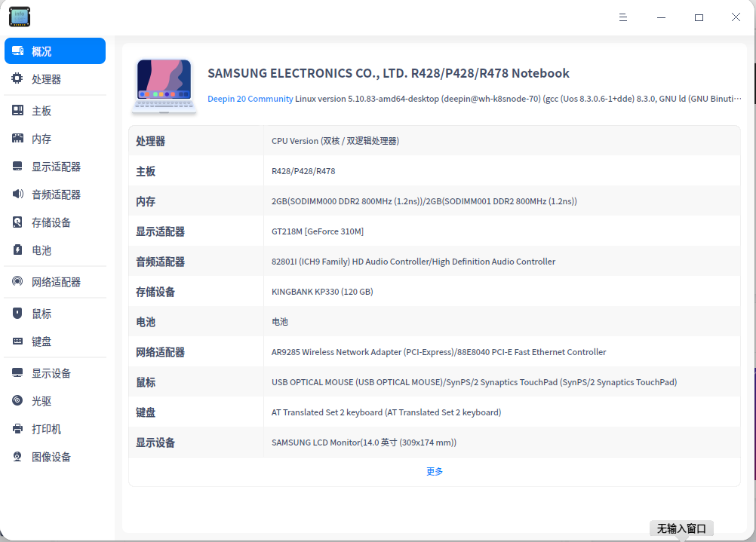756x542 pixels.
Task: Click the 内存 row label in table
Action: pos(145,201)
